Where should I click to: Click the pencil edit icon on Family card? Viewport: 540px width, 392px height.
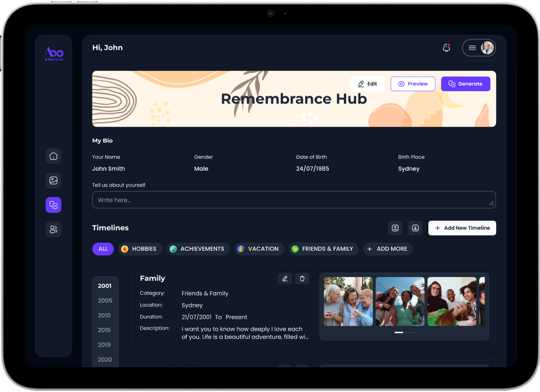tap(285, 278)
